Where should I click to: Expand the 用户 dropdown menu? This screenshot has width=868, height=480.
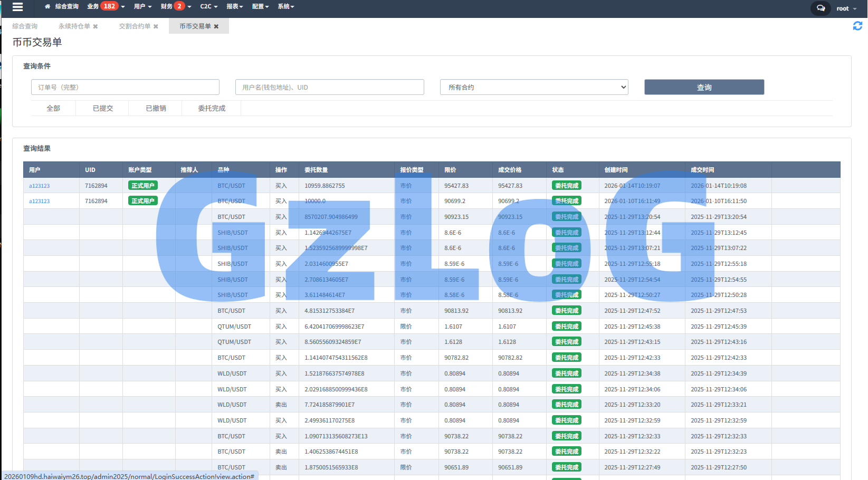pos(142,6)
